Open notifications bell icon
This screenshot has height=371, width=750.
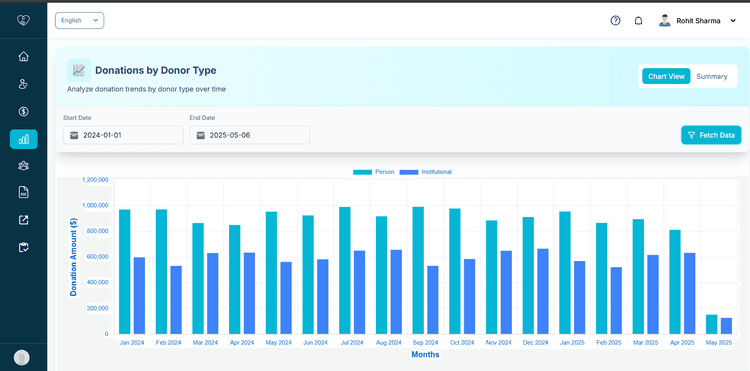pyautogui.click(x=638, y=21)
